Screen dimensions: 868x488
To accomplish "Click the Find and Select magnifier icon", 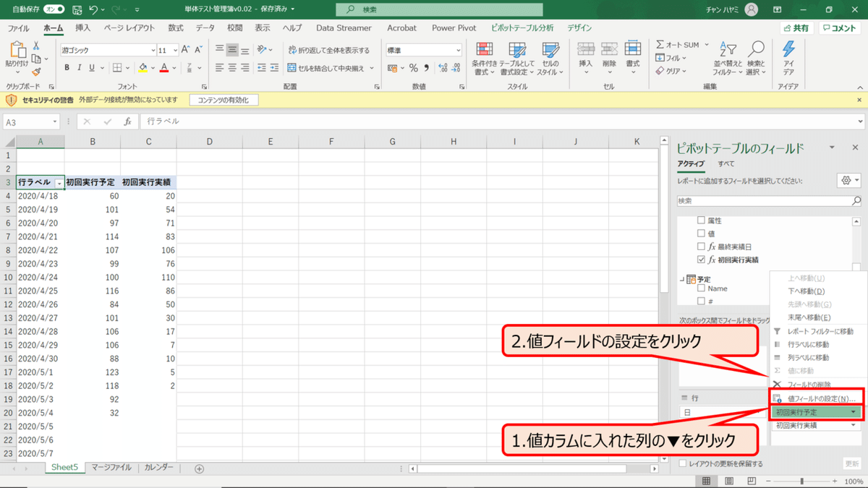I will click(756, 49).
